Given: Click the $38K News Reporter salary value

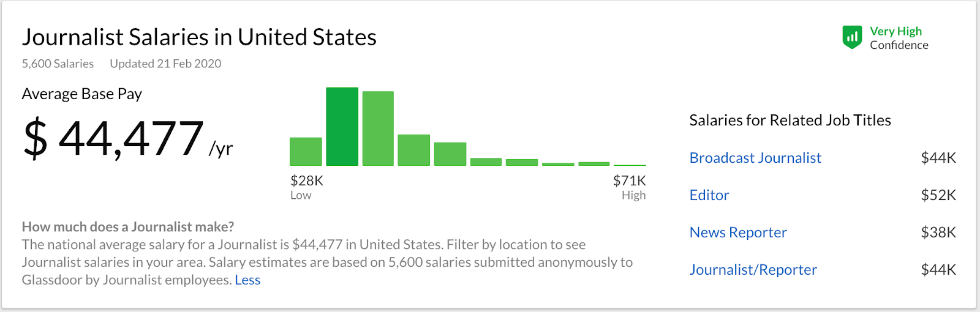Looking at the screenshot, I should (x=938, y=232).
